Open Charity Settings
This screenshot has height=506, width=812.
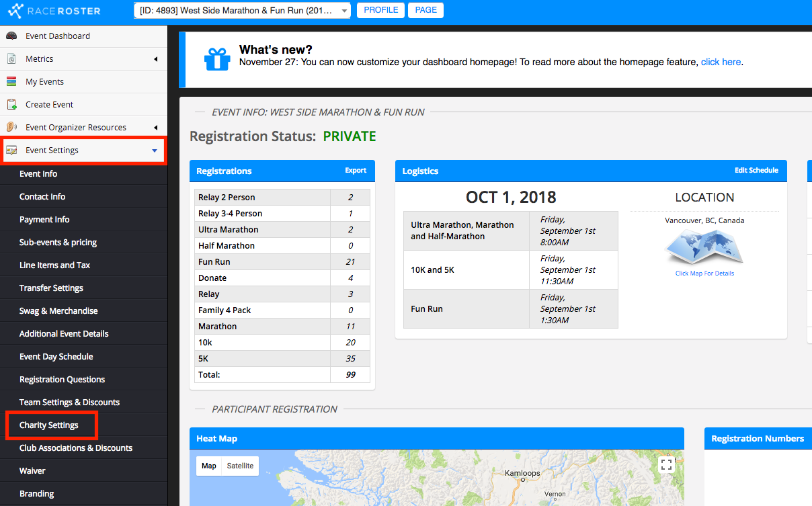(83, 425)
